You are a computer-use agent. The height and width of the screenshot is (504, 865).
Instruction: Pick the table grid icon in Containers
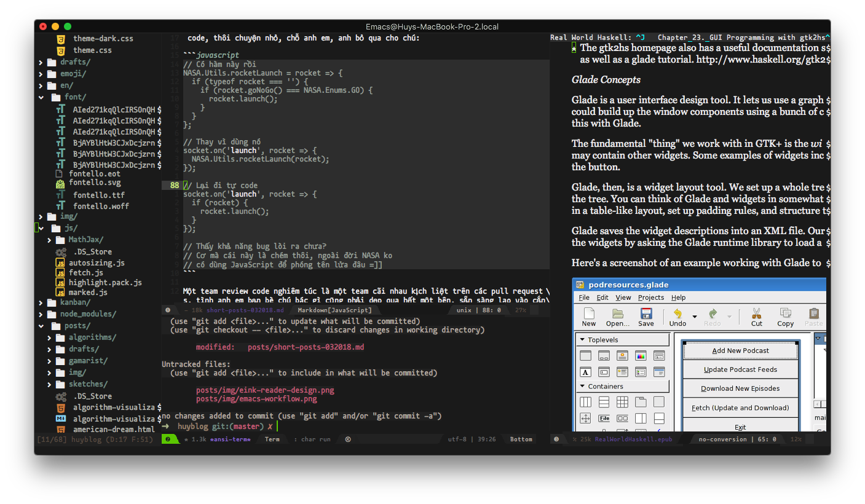tap(622, 402)
